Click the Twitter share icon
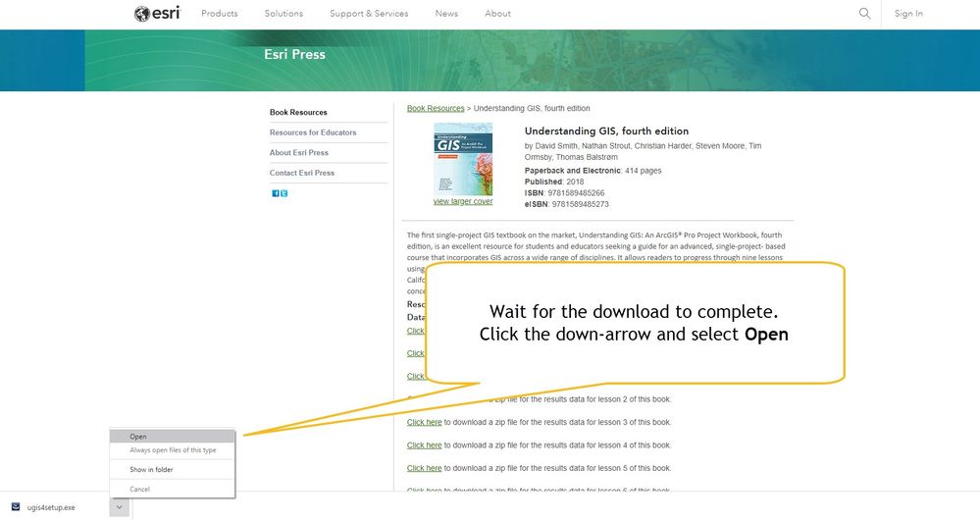 coord(284,193)
